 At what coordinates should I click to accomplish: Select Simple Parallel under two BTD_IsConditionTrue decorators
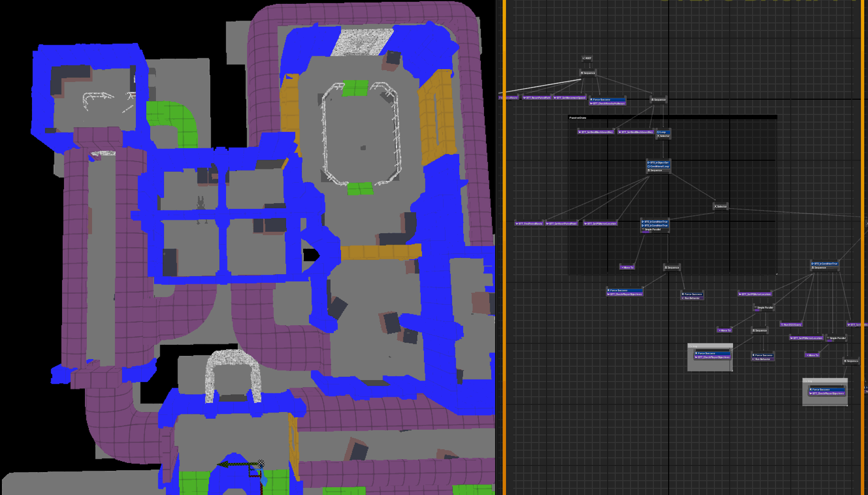(655, 229)
